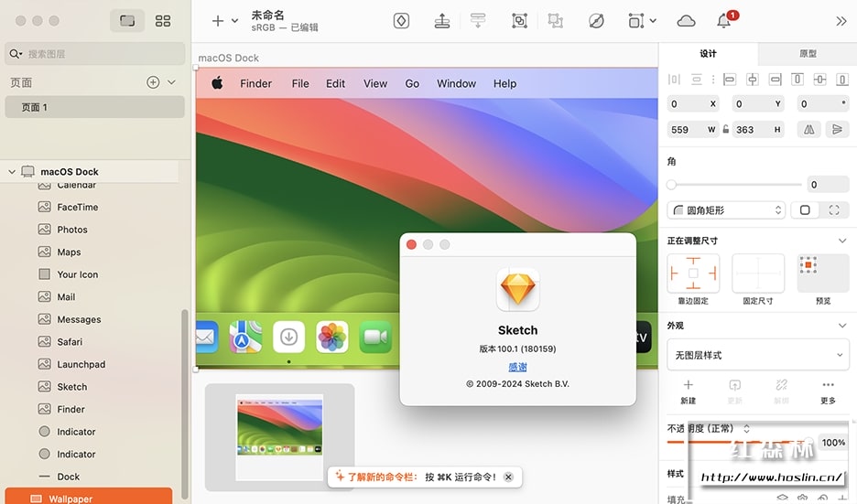Click the Edit shape circle toolbar icon

596,21
